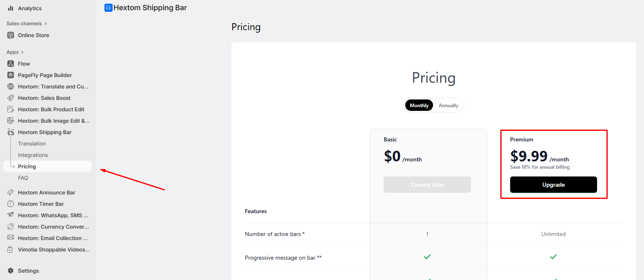
Task: Click the disabled Current plan button
Action: coord(427,185)
